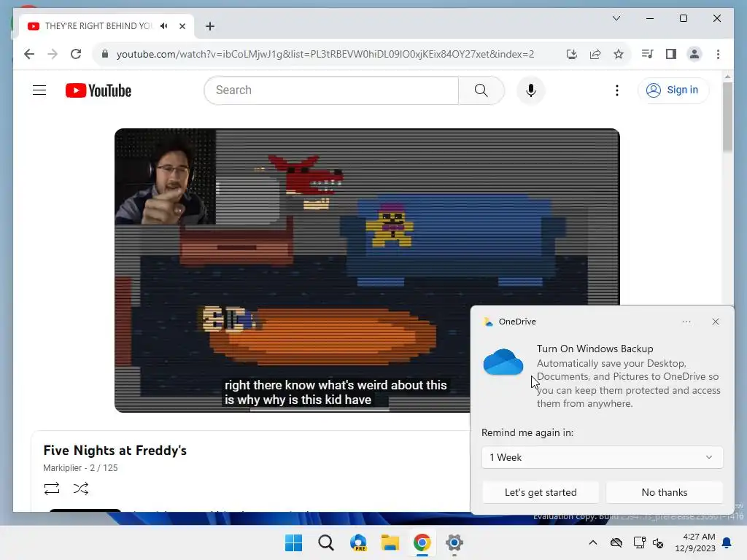Click the page vertical scrollbar thumb

coord(727,117)
